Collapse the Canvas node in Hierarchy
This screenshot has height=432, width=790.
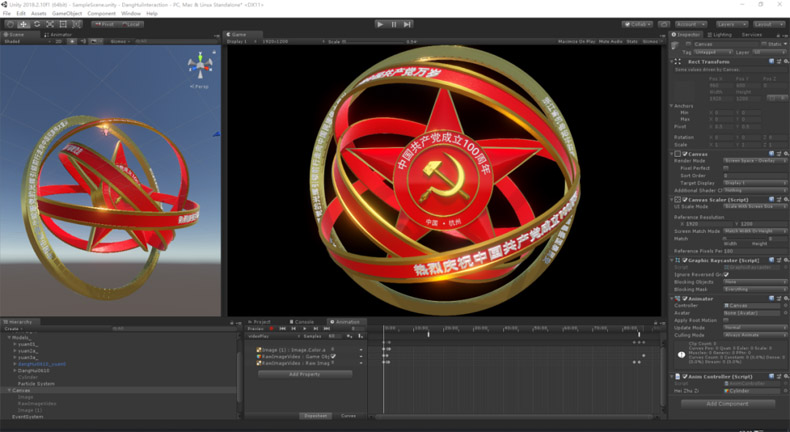(x=9, y=390)
